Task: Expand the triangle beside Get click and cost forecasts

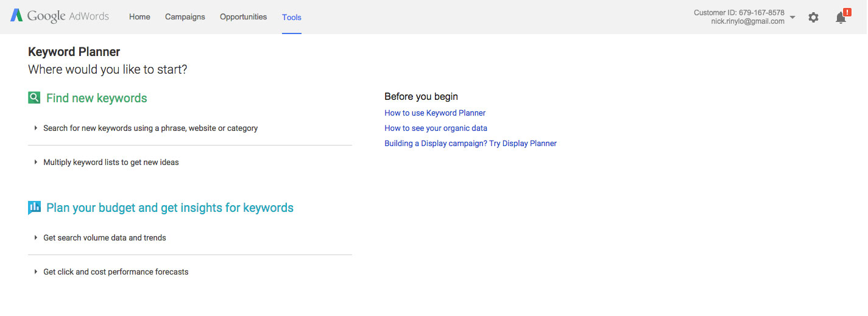Action: pos(36,272)
